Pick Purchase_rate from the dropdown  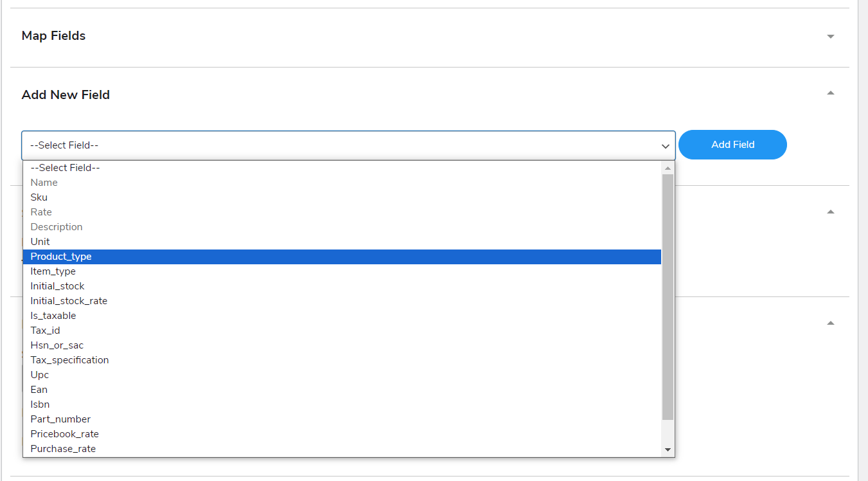(63, 448)
